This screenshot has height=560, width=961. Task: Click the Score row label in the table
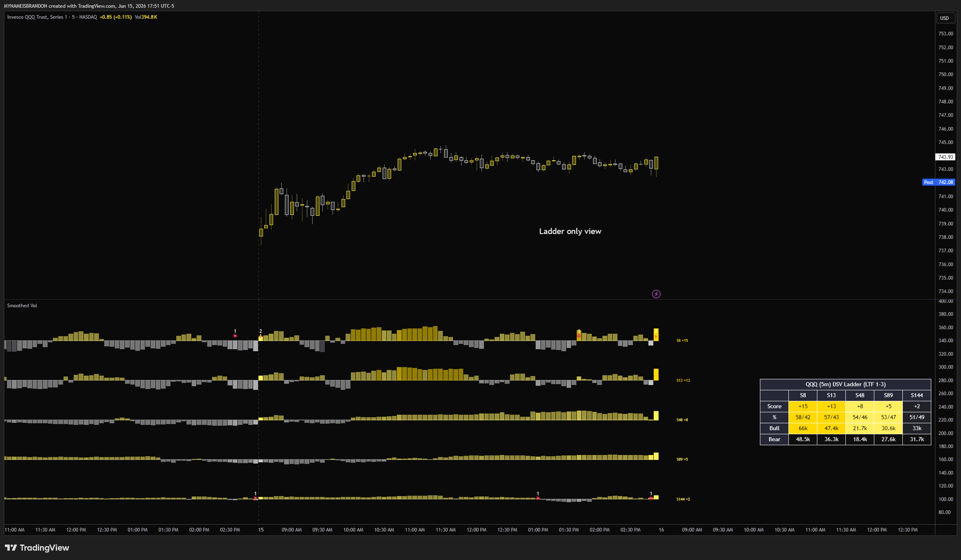click(x=774, y=406)
